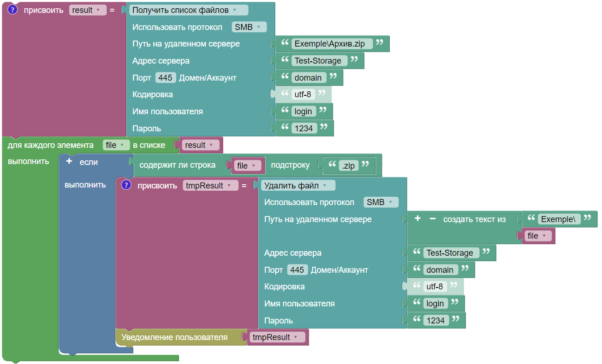Add an item with plus on 'создать текст из'
Image resolution: width=602 pixels, height=364 pixels.
417,219
